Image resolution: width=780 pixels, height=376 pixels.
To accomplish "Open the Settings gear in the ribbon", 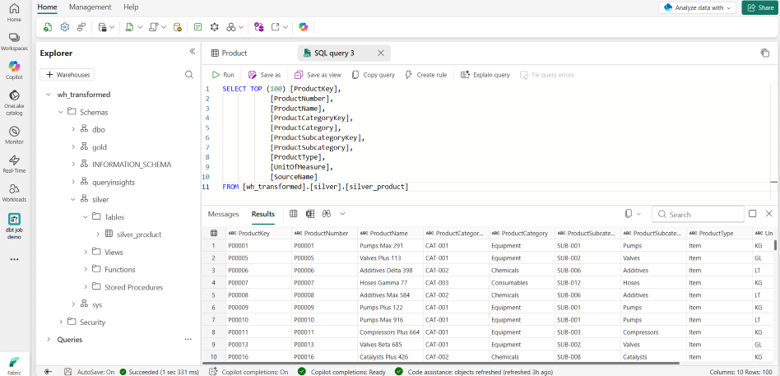I will coord(65,27).
